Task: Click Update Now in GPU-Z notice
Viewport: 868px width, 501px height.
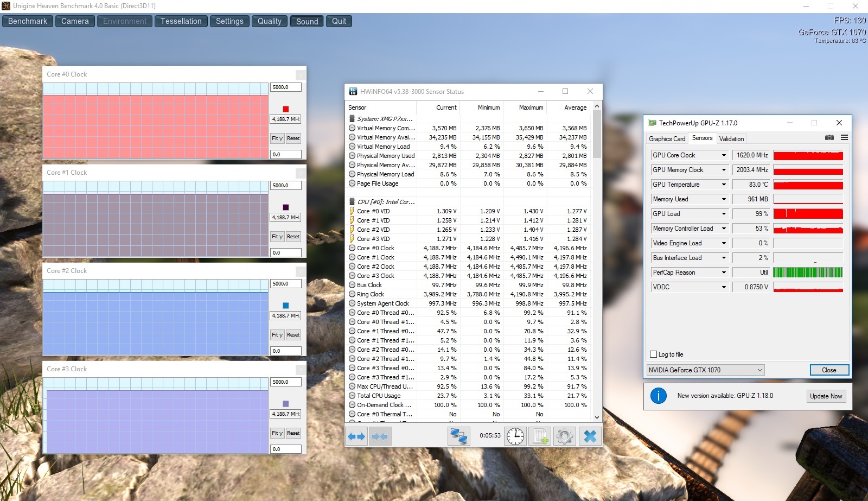Action: [x=826, y=396]
